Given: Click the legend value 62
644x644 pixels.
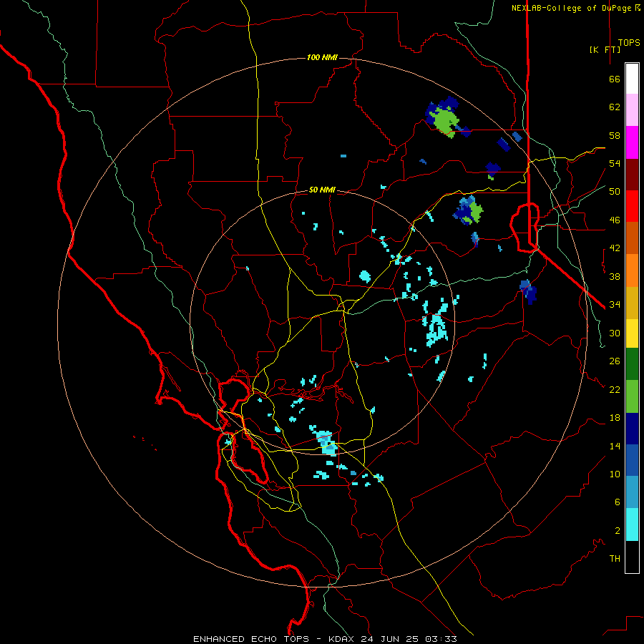Looking at the screenshot, I should tap(615, 107).
